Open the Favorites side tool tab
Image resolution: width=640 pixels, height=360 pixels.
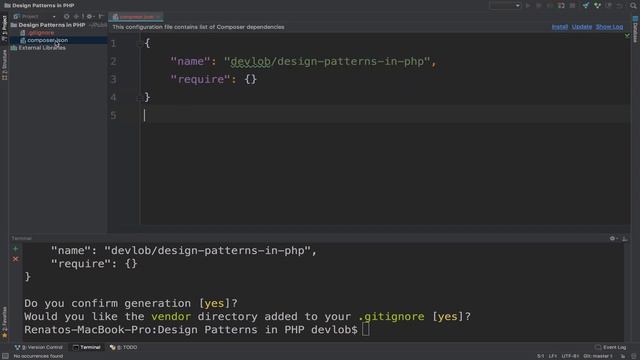point(4,322)
